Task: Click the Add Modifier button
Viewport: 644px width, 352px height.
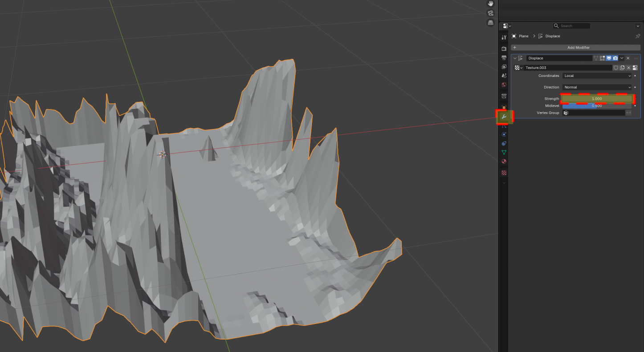Action: tap(576, 47)
